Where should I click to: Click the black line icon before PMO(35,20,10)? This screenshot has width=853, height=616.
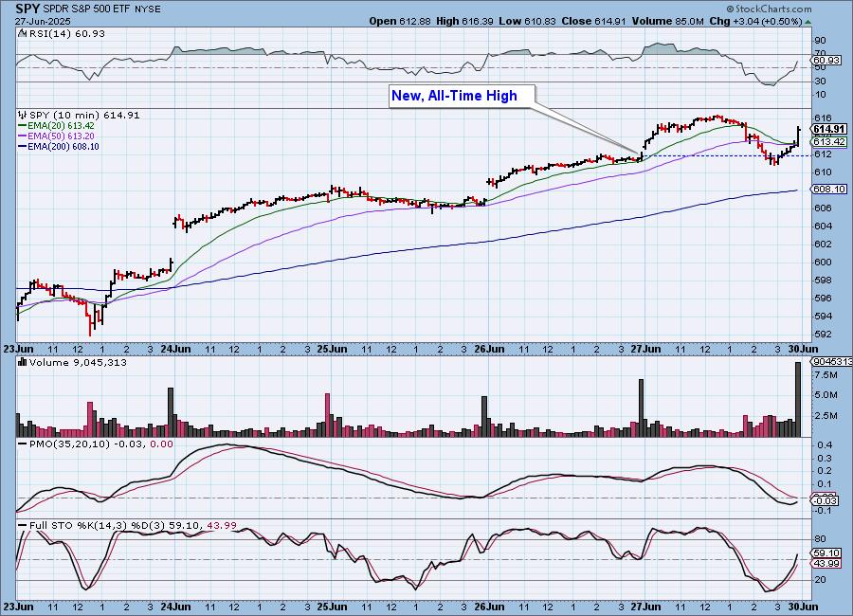23,444
